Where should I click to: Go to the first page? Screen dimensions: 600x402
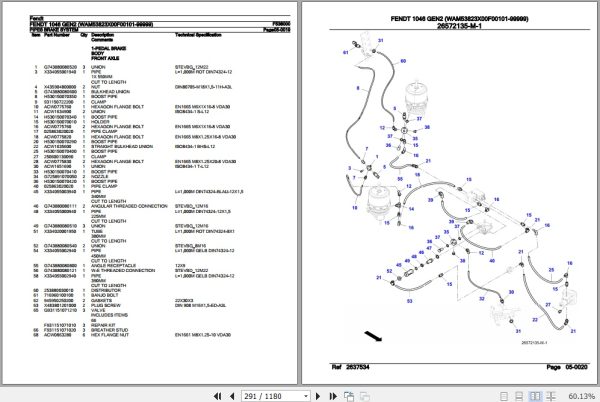[217, 396]
